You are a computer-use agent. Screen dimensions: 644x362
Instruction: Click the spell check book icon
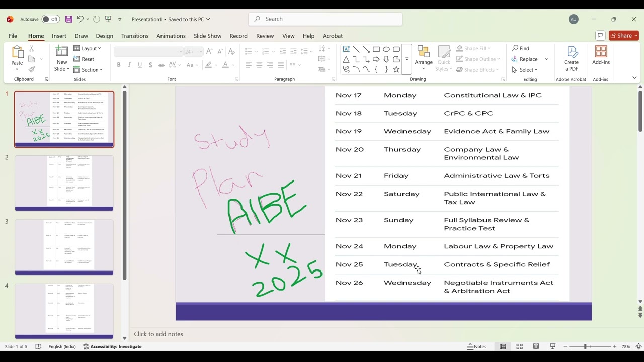pyautogui.click(x=38, y=346)
